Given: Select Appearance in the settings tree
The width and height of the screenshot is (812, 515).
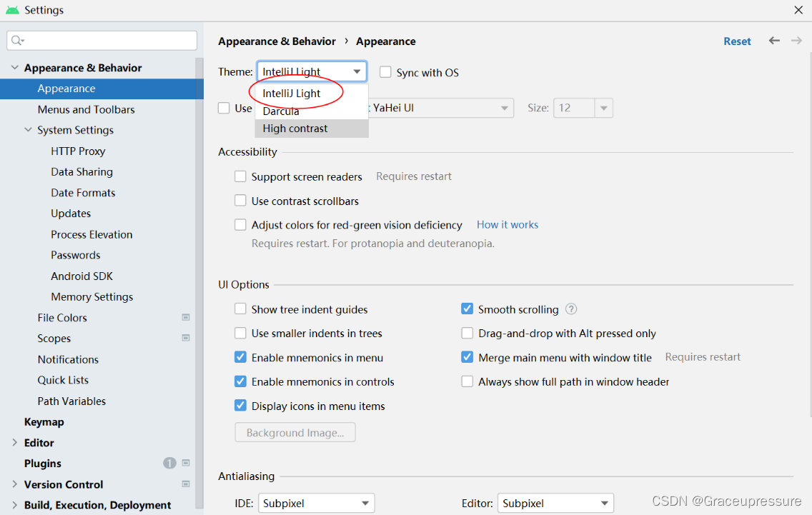Looking at the screenshot, I should 101,89.
